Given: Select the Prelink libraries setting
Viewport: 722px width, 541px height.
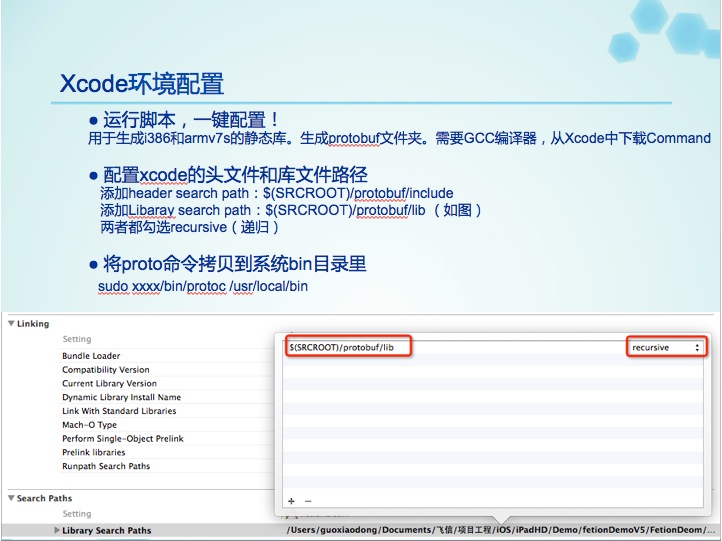Looking at the screenshot, I should tap(94, 453).
